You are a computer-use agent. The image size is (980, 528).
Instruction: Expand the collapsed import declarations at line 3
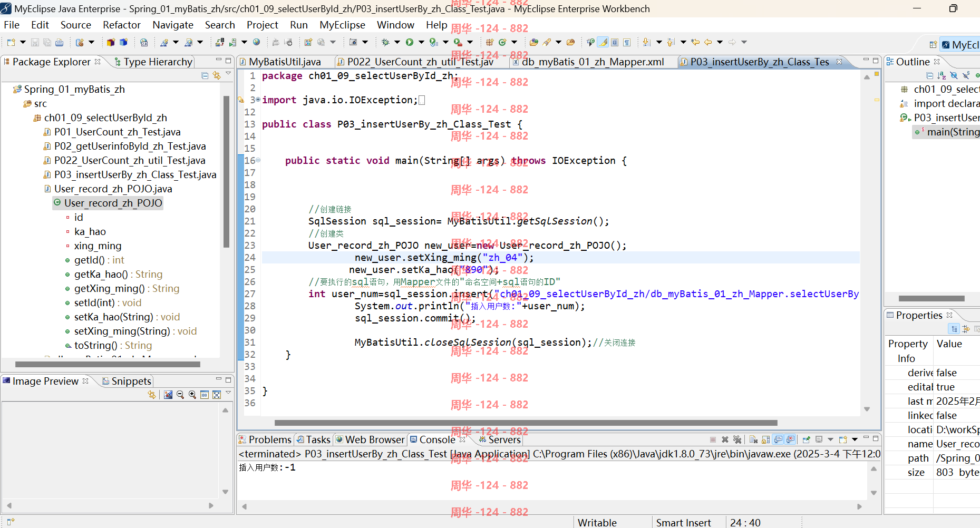tap(258, 100)
